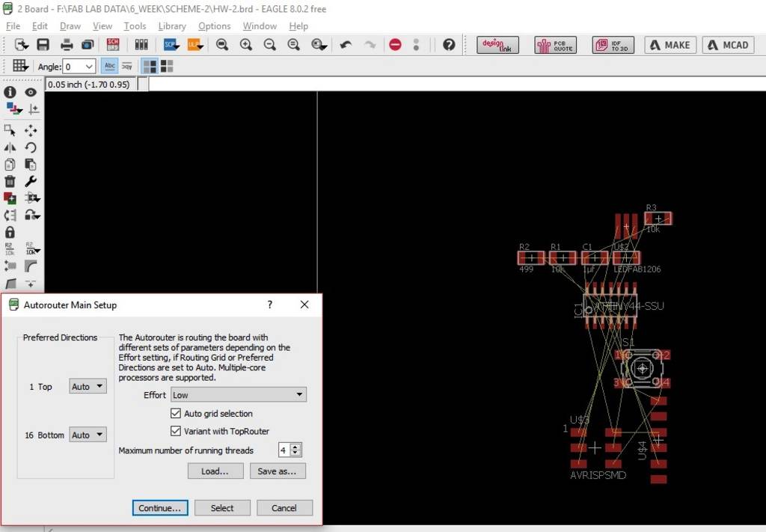
Task: Adjust the running threads stepper
Action: [x=295, y=450]
